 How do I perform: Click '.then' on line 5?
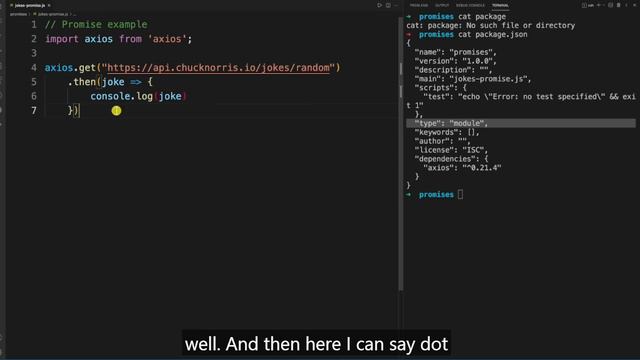coord(82,82)
